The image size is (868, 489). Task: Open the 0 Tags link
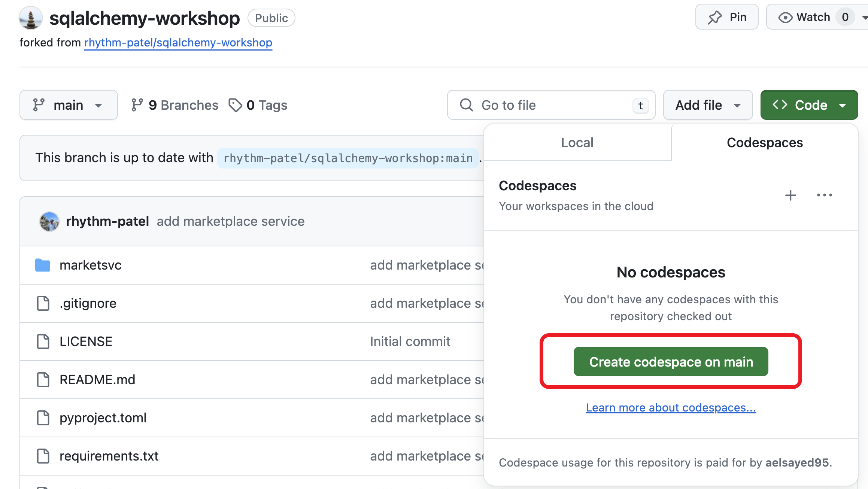pyautogui.click(x=258, y=105)
